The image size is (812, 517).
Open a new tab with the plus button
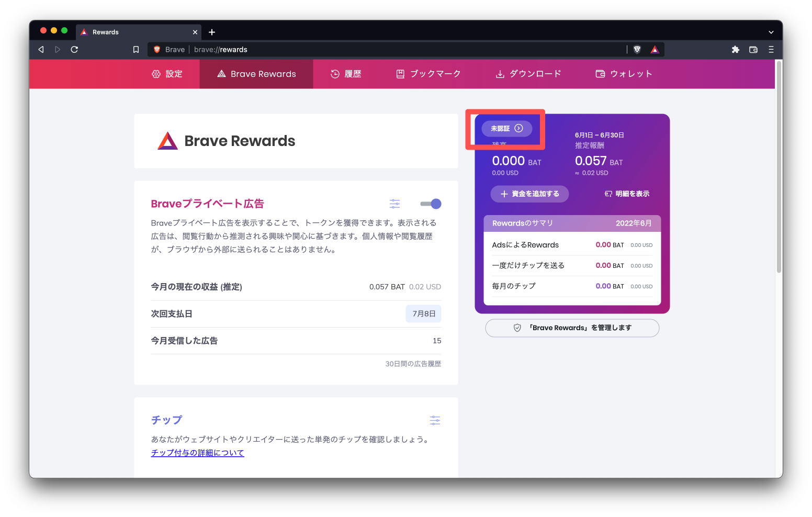click(x=212, y=32)
